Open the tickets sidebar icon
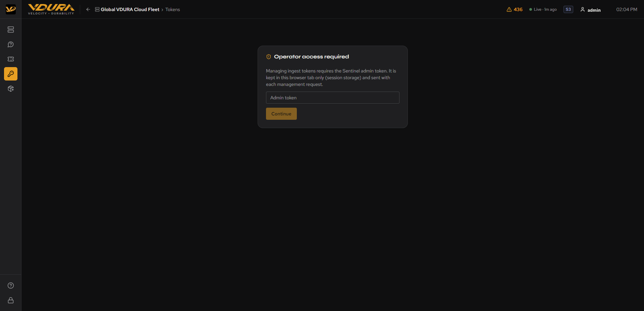 [11, 59]
